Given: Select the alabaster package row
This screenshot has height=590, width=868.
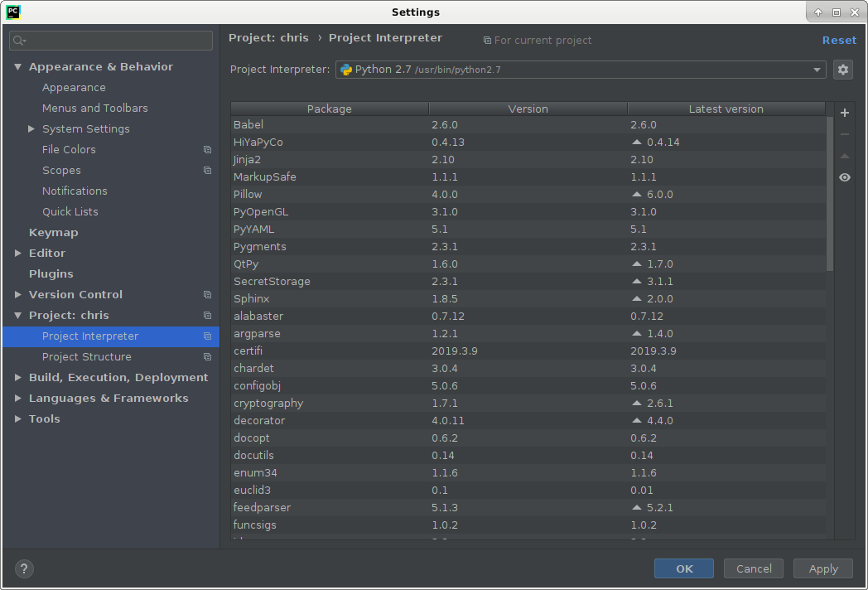Looking at the screenshot, I should coord(528,317).
